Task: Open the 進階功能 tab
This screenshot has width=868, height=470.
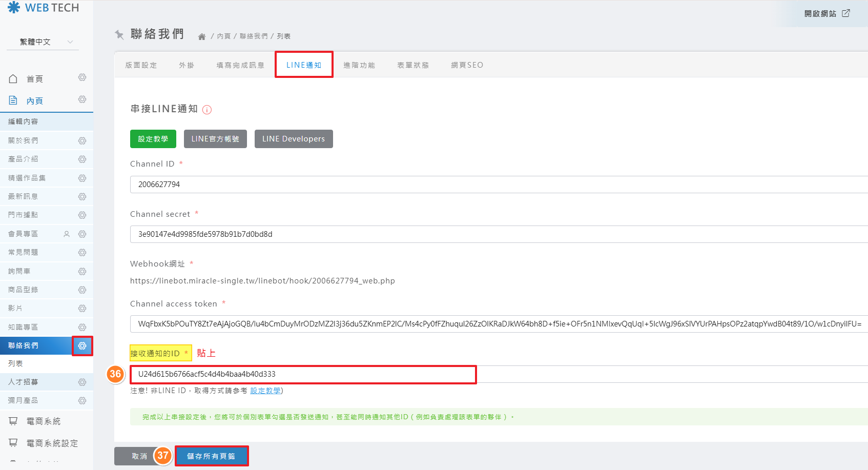Action: (359, 65)
